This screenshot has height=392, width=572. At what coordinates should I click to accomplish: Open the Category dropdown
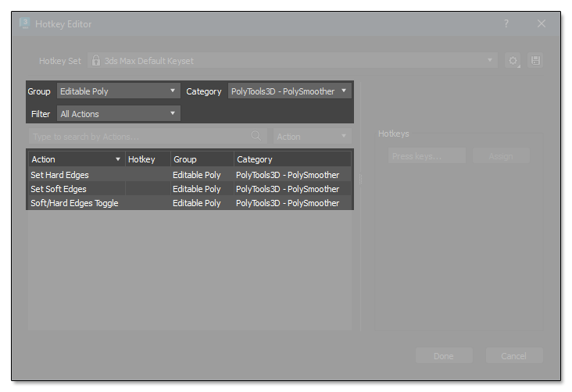[x=289, y=91]
